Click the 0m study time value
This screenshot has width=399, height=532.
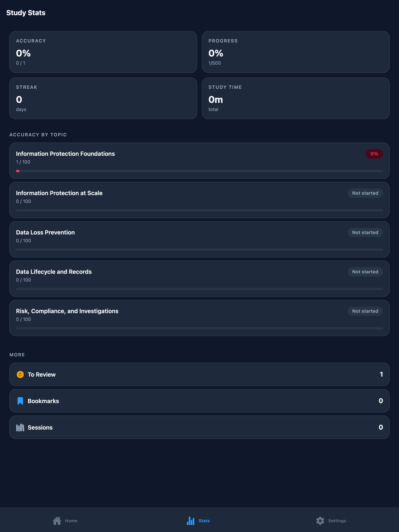point(216,100)
